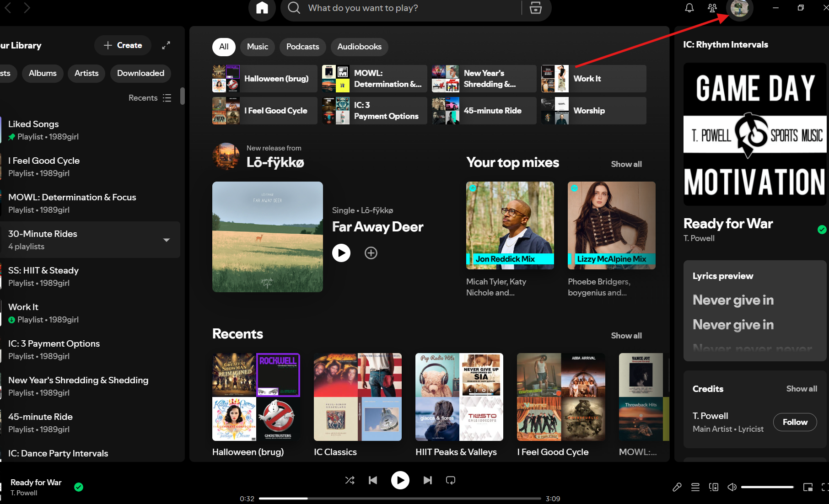The height and width of the screenshot is (504, 829).
Task: Enter full screen mode icon
Action: pos(824,487)
